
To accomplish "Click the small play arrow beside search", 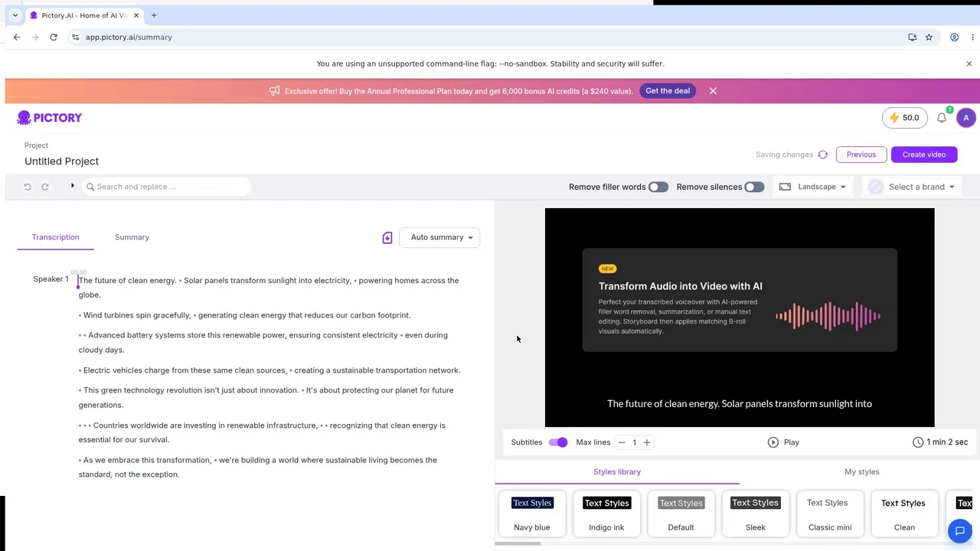I will pyautogui.click(x=73, y=186).
